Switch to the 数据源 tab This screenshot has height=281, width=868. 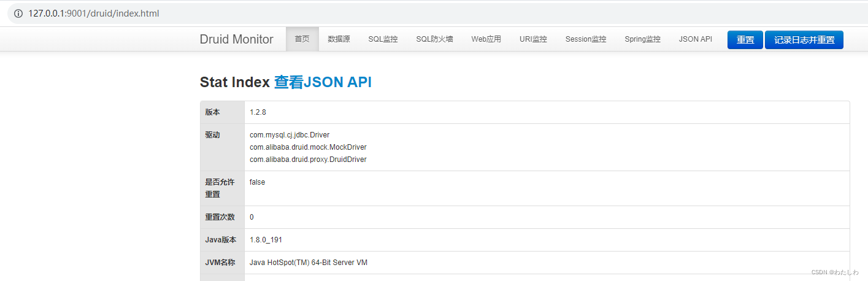coord(339,39)
